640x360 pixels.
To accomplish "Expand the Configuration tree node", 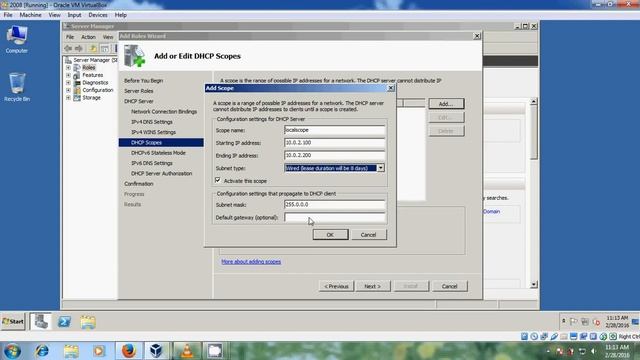I will [x=68, y=90].
